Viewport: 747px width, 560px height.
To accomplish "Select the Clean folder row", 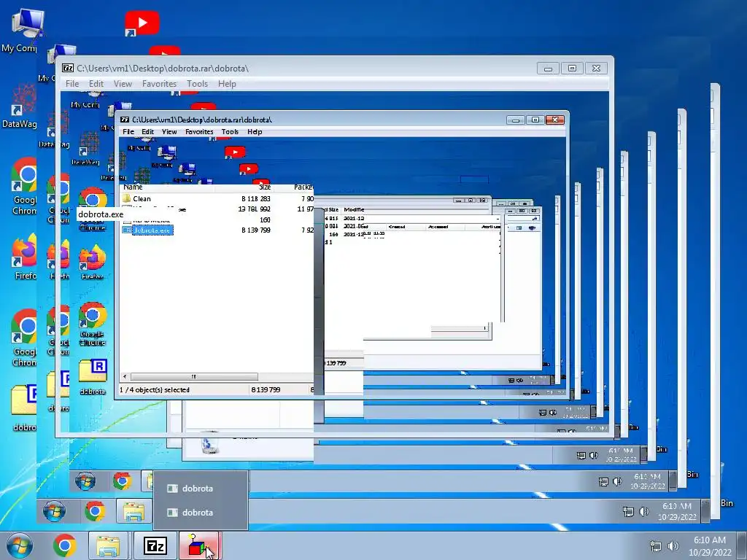I will point(217,198).
